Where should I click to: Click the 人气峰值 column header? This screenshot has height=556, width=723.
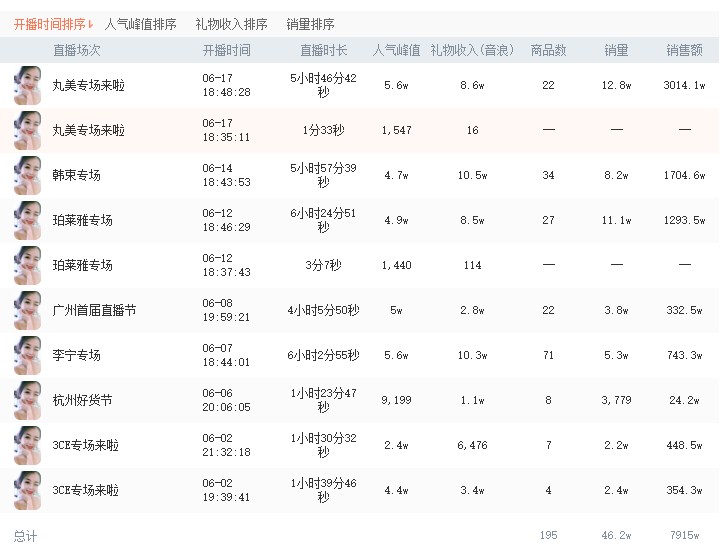(x=396, y=50)
